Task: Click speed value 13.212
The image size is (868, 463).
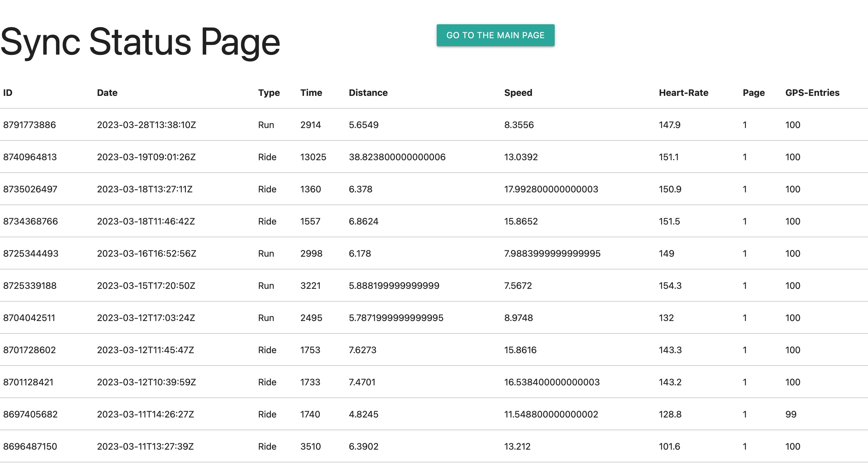Action: [517, 447]
